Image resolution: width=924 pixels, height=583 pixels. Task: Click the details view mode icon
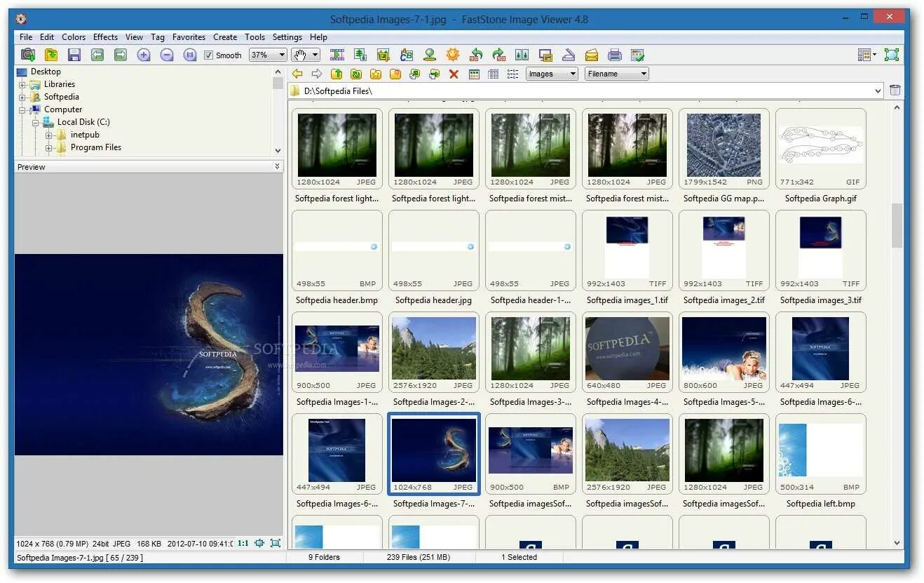click(494, 74)
